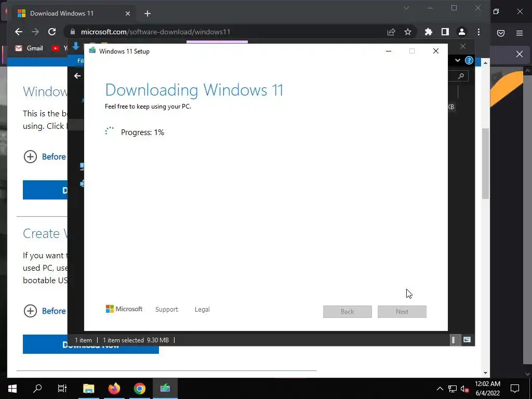532x399 pixels.
Task: Click the File Explorer search magnifier
Action: coord(461,76)
